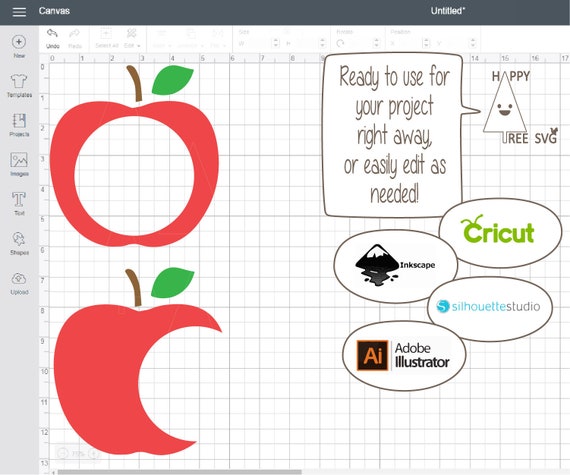Open the Templates panel
The width and height of the screenshot is (570, 475).
[x=19, y=86]
